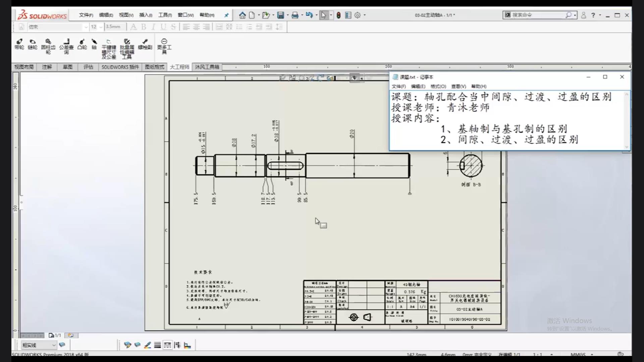This screenshot has width=644, height=362.
Task: Click the layer properties icon beside 粗实线
Action: [x=62, y=345]
